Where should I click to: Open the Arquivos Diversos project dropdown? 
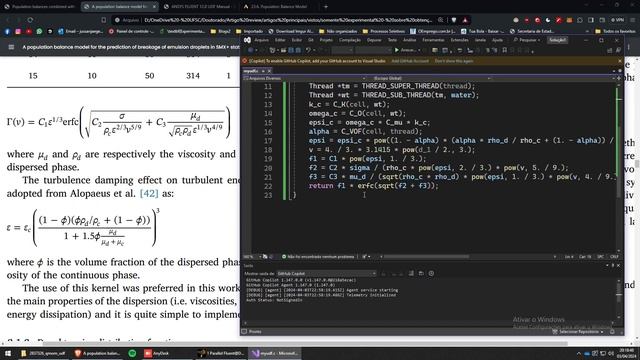pyautogui.click(x=304, y=78)
